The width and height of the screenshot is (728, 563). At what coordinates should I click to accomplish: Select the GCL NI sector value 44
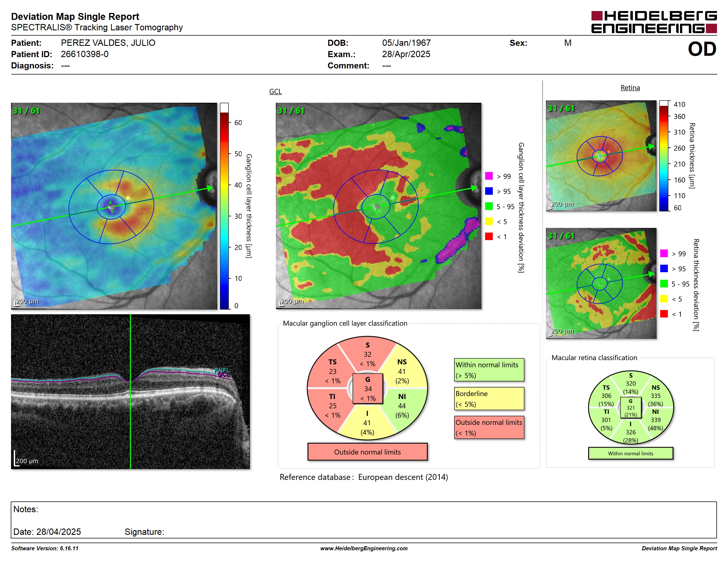click(x=402, y=406)
